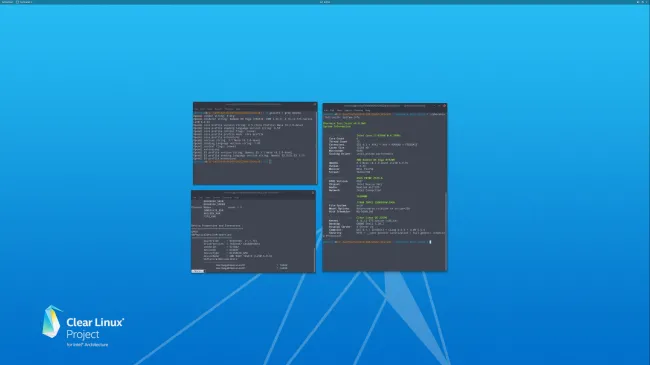Open Terminal menu in bottom-left Device Properties terminal
The image size is (650, 365).
coord(227,197)
